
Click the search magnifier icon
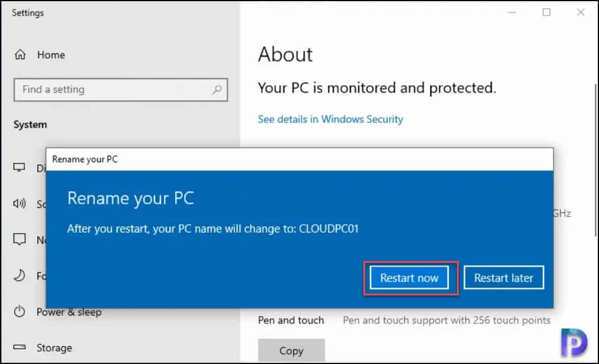tap(217, 90)
